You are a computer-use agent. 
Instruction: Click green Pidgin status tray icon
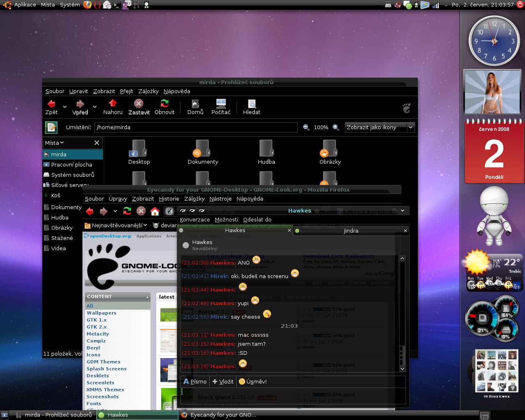(408, 5)
